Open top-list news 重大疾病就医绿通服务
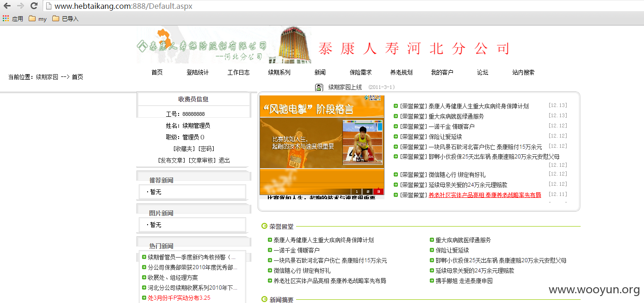Viewport: 644px width, 303px height. (x=456, y=116)
